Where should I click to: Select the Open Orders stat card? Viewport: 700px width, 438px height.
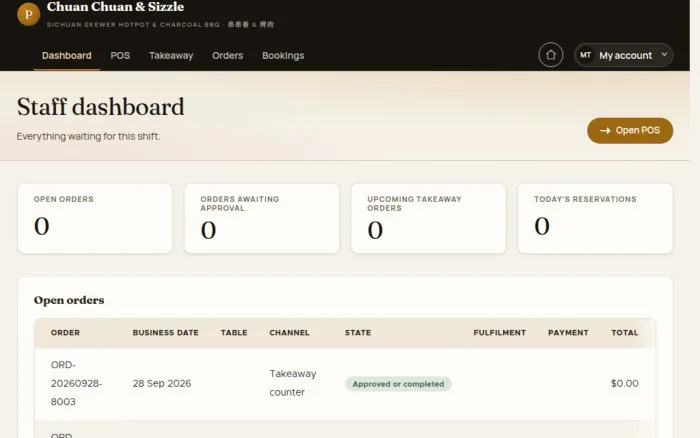[95, 218]
